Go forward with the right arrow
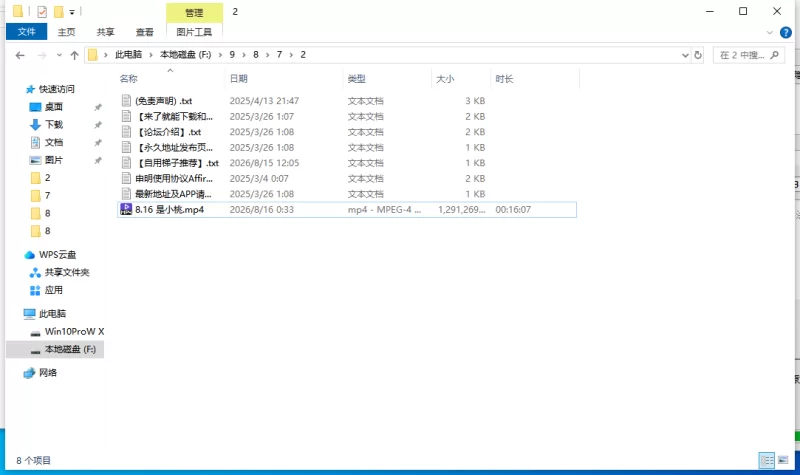The width and height of the screenshot is (800, 475). (x=42, y=55)
